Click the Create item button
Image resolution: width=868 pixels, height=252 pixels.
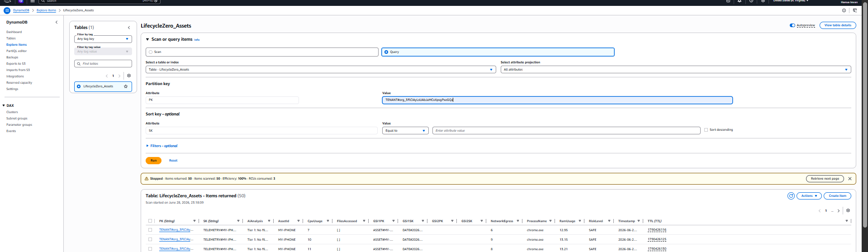pos(838,196)
